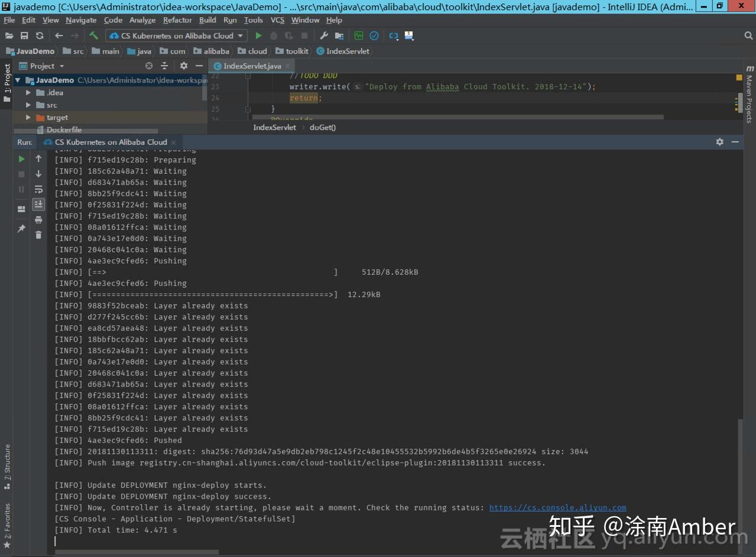Open the File menu
Image resolution: width=756 pixels, height=557 pixels.
click(9, 20)
